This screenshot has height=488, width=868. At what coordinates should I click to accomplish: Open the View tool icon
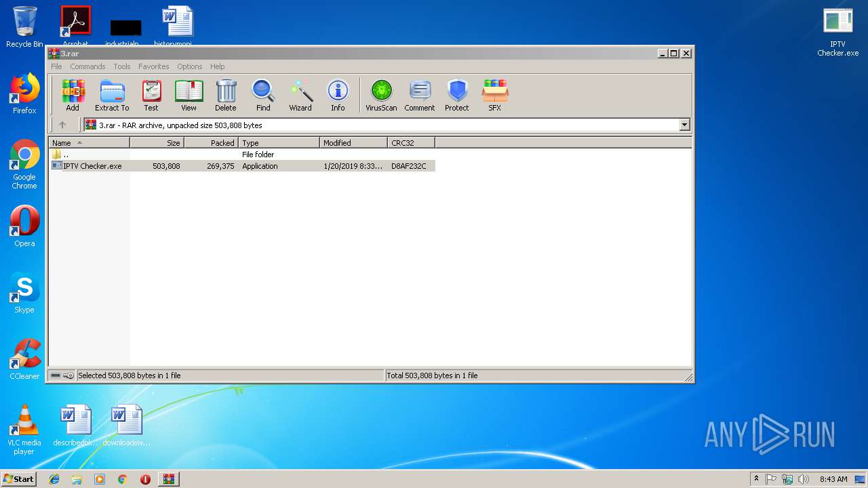pos(189,95)
